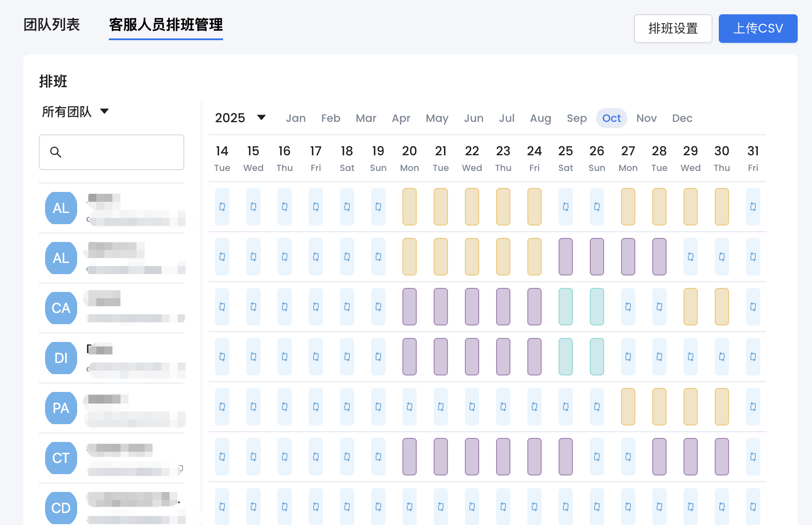This screenshot has width=812, height=525.
Task: Click the CA staff avatar
Action: [61, 308]
